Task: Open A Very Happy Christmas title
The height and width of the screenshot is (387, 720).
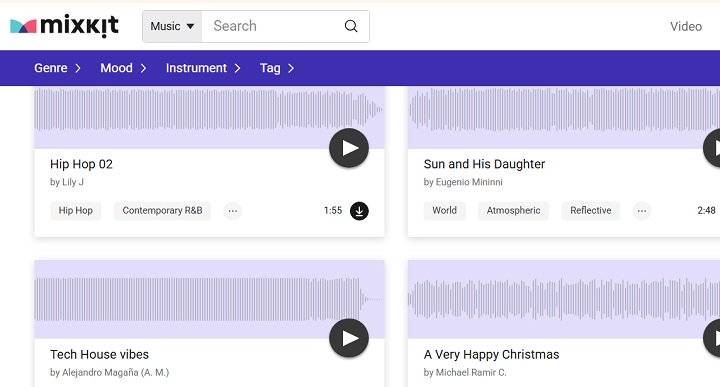Action: click(x=491, y=354)
